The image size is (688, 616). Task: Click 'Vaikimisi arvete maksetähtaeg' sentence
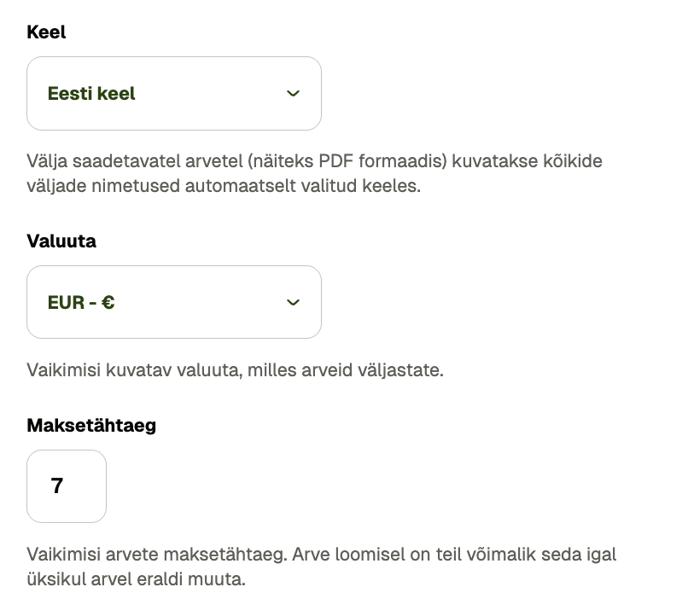pyautogui.click(x=155, y=555)
